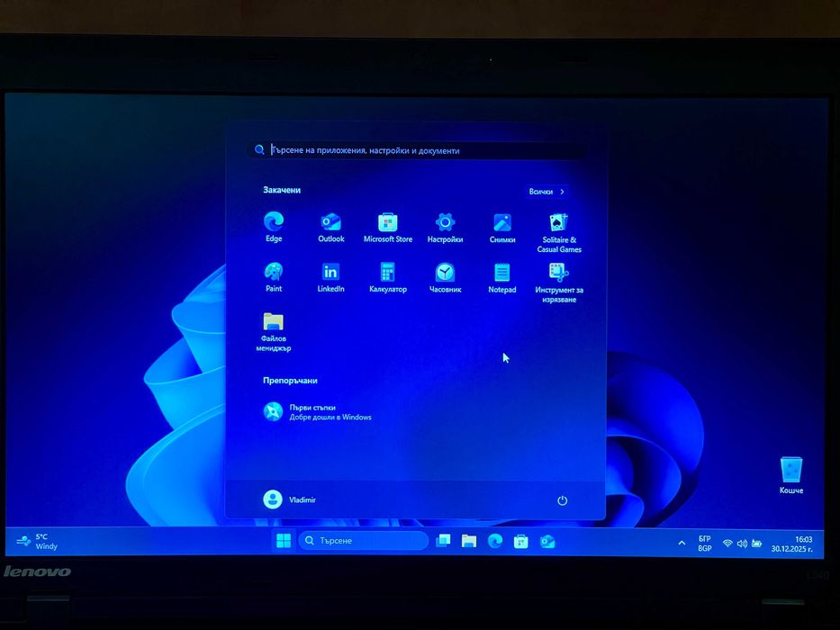
Task: Open Notepad from pinned apps
Action: pos(502,279)
